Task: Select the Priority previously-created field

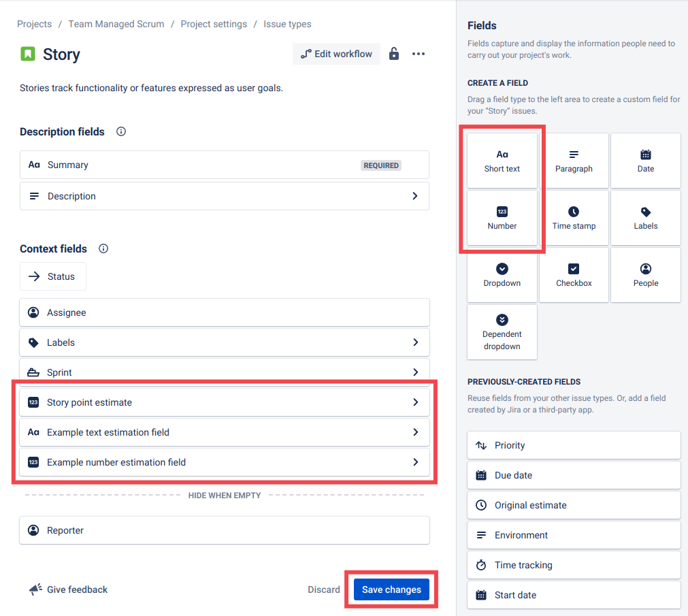Action: 574,444
